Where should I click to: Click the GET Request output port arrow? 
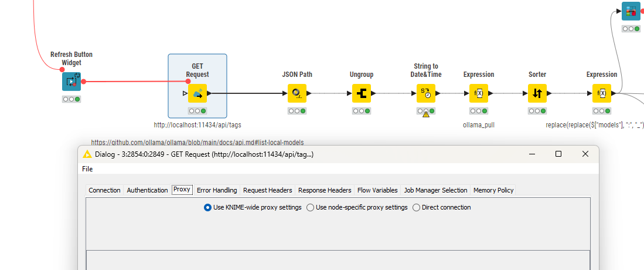tap(209, 93)
